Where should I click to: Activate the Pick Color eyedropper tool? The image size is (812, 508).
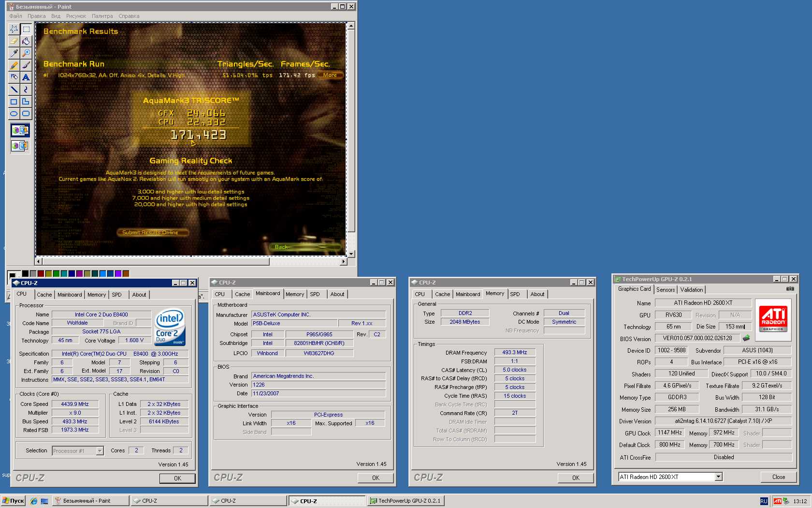pos(14,53)
